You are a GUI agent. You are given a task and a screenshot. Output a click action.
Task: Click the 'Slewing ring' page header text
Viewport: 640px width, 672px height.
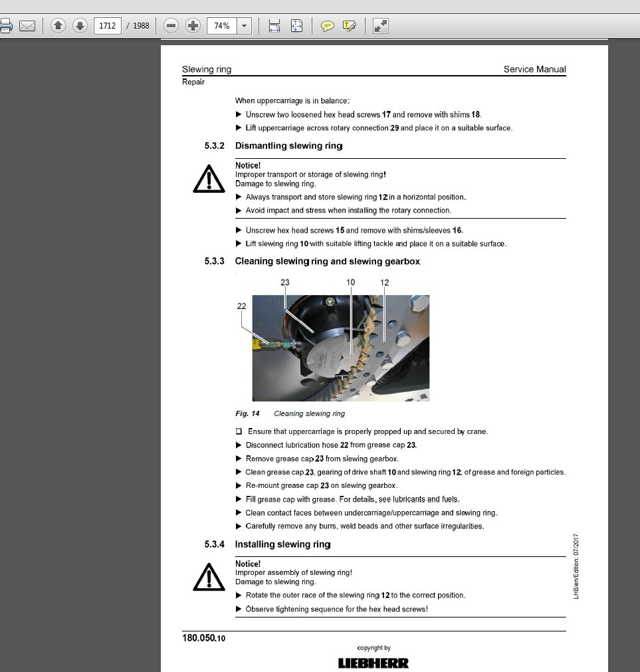click(x=207, y=69)
